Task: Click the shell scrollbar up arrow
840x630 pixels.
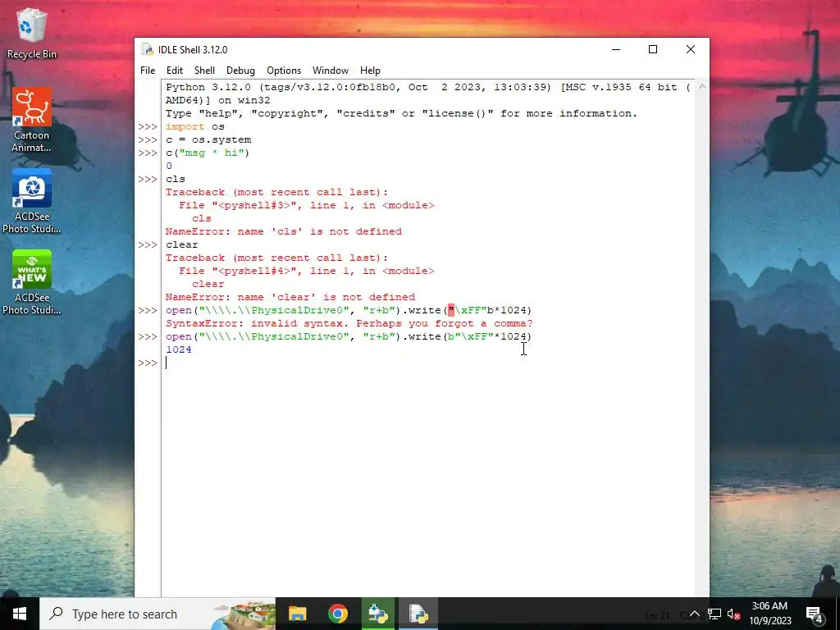Action: point(702,85)
